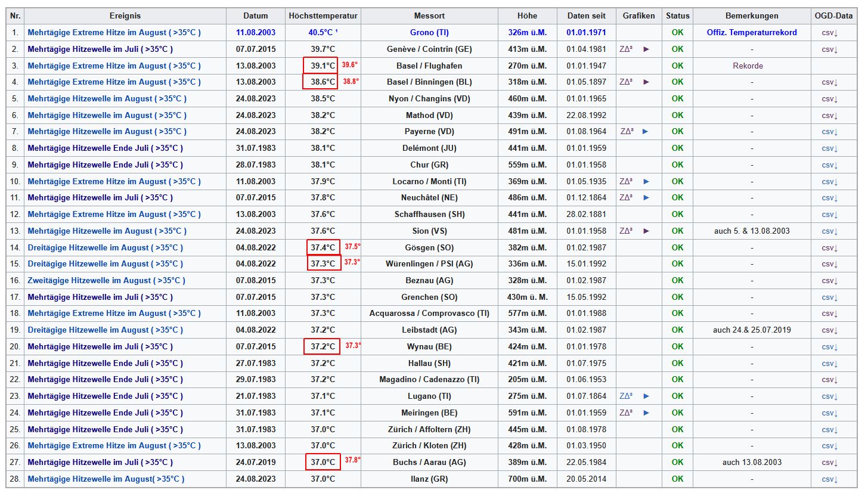Open event link in row 5, Nyon / Changins
The width and height of the screenshot is (868, 493).
(107, 98)
